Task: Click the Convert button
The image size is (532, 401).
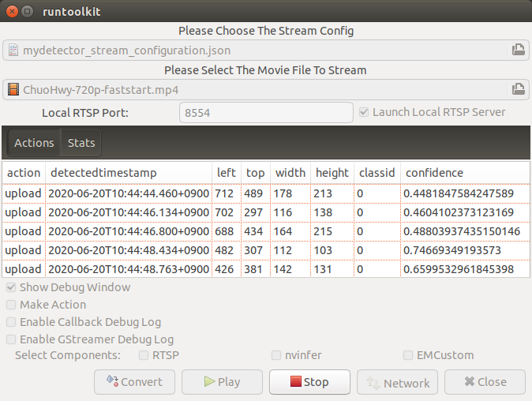Action: pos(135,382)
